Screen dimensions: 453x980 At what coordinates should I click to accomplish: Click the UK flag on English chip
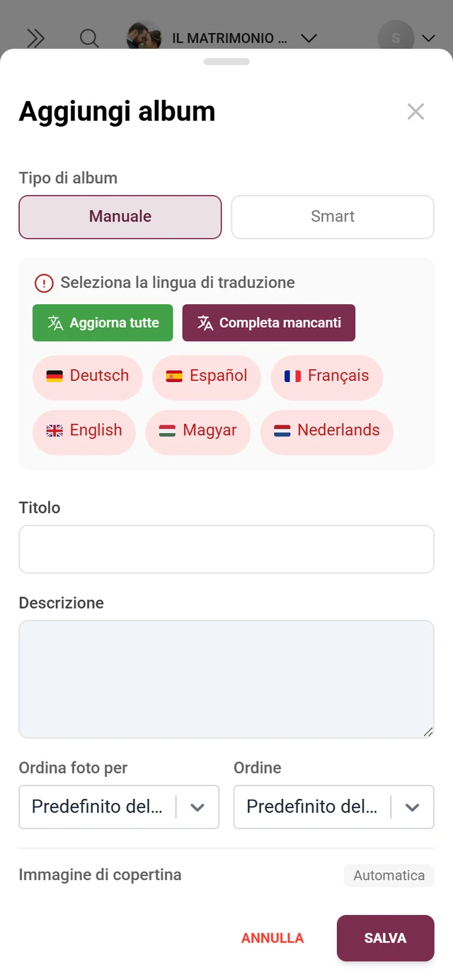(55, 431)
